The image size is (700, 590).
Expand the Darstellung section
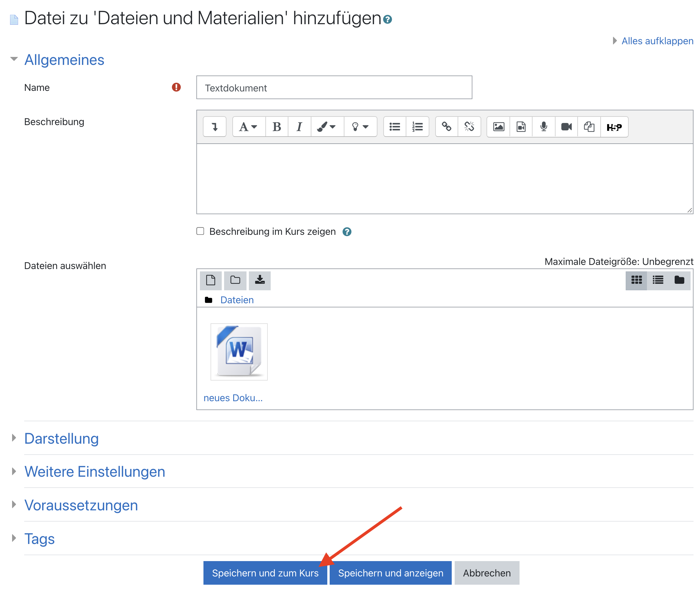click(62, 438)
